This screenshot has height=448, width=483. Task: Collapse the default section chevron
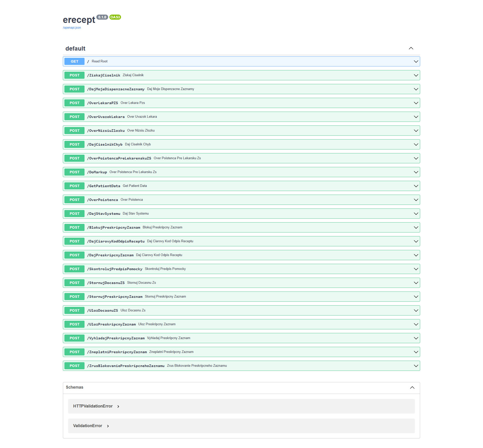[411, 48]
